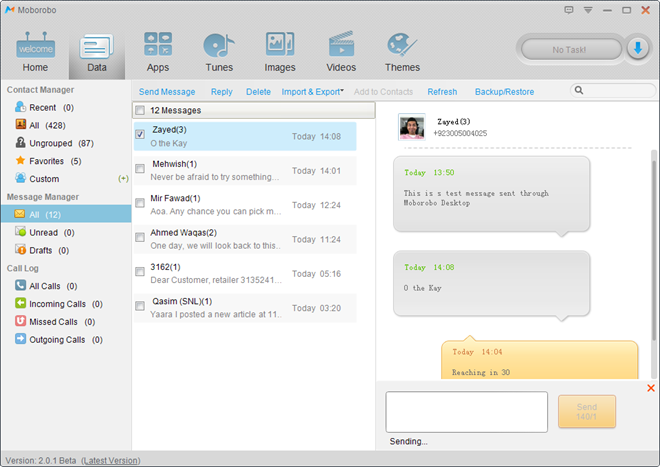Close the reply box with red X
This screenshot has height=467, width=660.
click(651, 388)
